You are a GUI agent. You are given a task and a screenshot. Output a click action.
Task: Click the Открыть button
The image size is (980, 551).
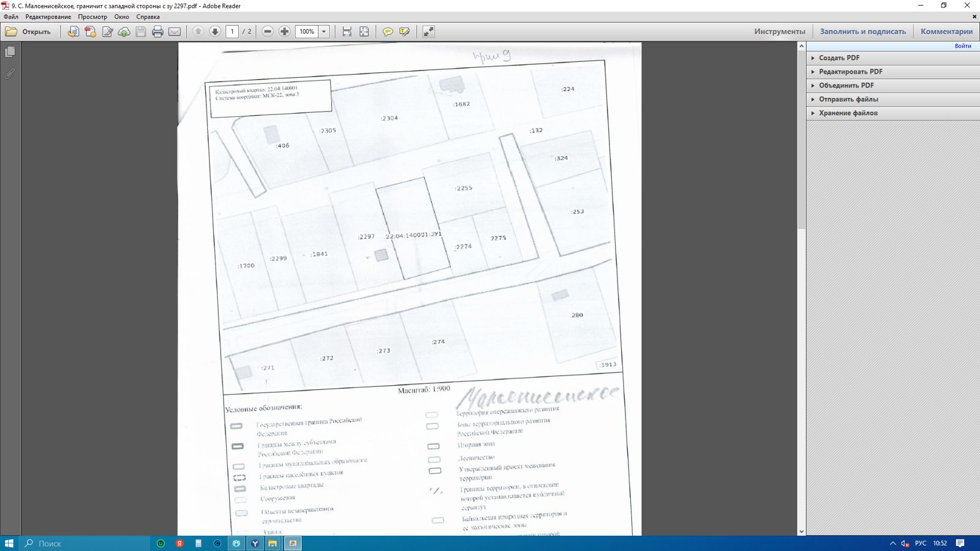coord(28,32)
